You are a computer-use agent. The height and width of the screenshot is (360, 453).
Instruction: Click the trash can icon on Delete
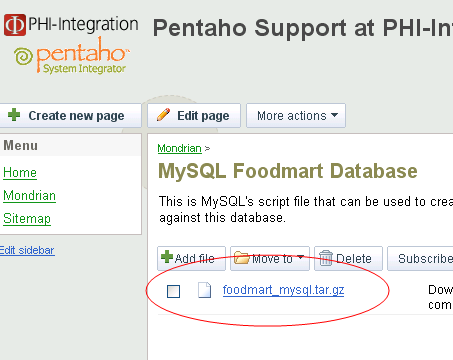(x=326, y=258)
